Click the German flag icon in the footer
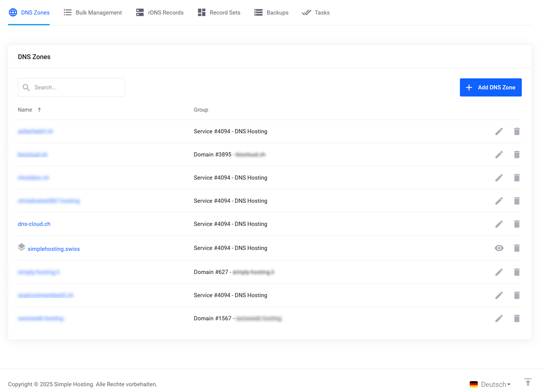 [x=474, y=384]
